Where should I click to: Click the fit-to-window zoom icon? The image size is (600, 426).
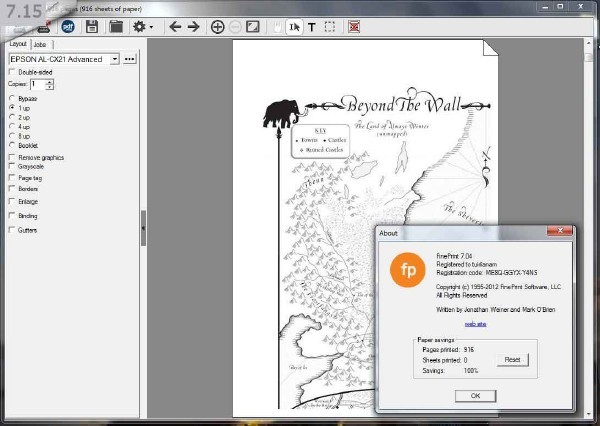253,27
